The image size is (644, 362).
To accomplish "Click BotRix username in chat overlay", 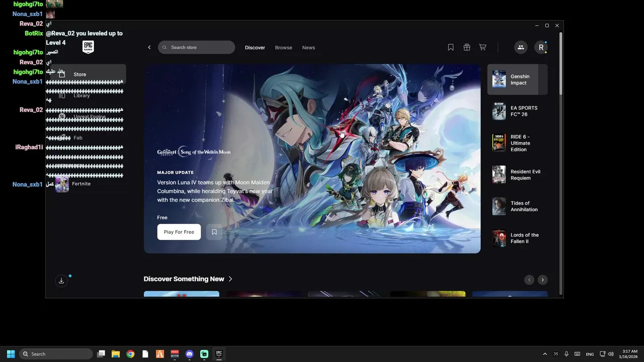I will pos(34,33).
